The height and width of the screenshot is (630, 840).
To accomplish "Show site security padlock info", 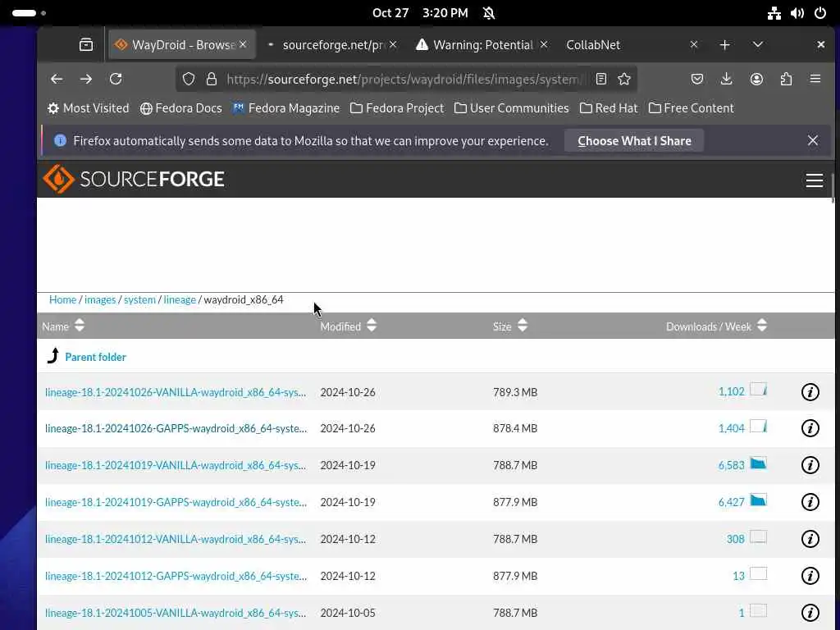I will (x=212, y=80).
